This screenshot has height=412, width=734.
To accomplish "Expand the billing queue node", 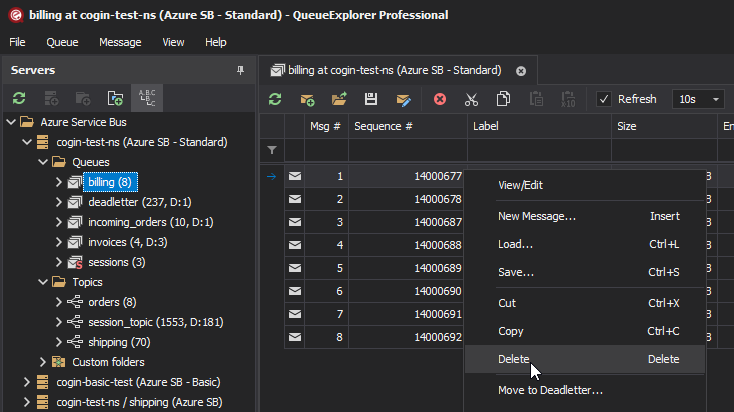I will pos(59,182).
